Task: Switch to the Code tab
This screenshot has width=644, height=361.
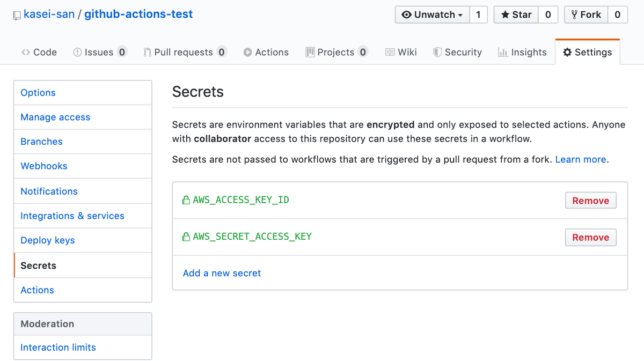Action: point(39,52)
